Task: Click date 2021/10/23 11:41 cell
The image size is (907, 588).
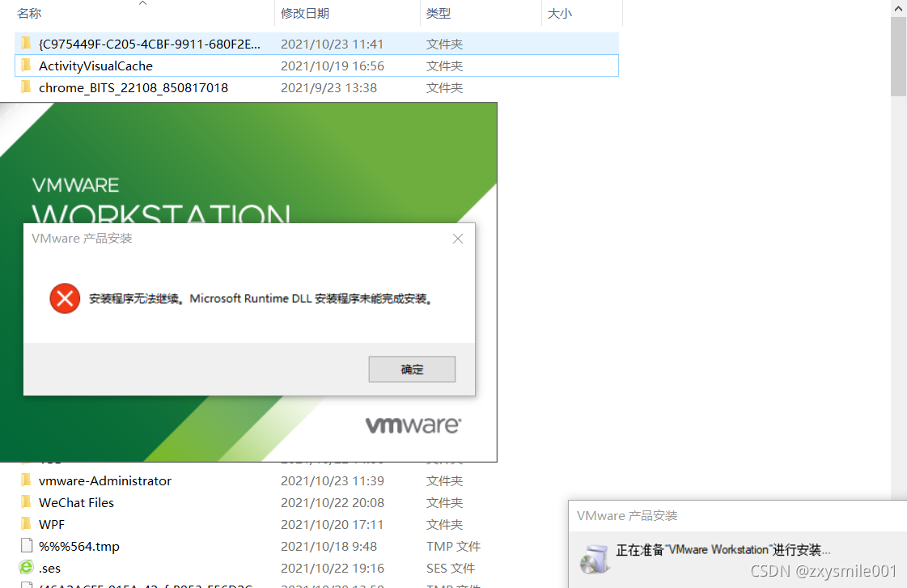Action: pos(332,44)
